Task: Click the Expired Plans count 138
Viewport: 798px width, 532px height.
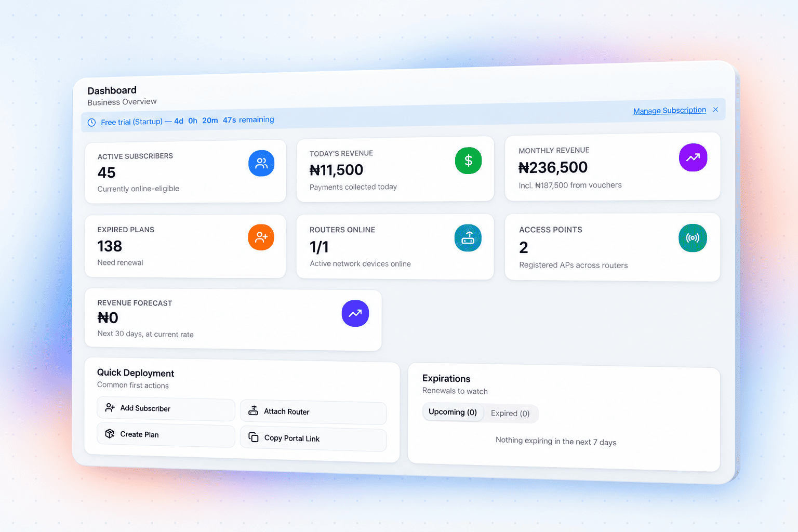Action: coord(110,246)
